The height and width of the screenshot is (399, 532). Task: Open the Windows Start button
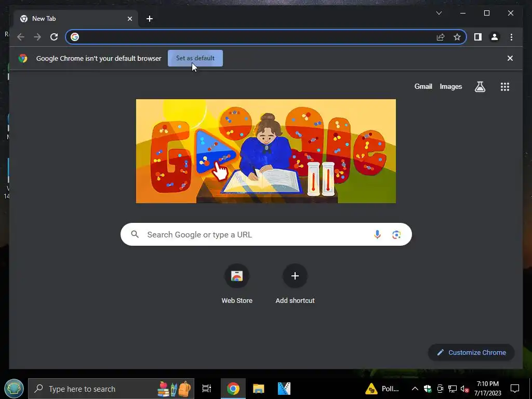pyautogui.click(x=14, y=389)
